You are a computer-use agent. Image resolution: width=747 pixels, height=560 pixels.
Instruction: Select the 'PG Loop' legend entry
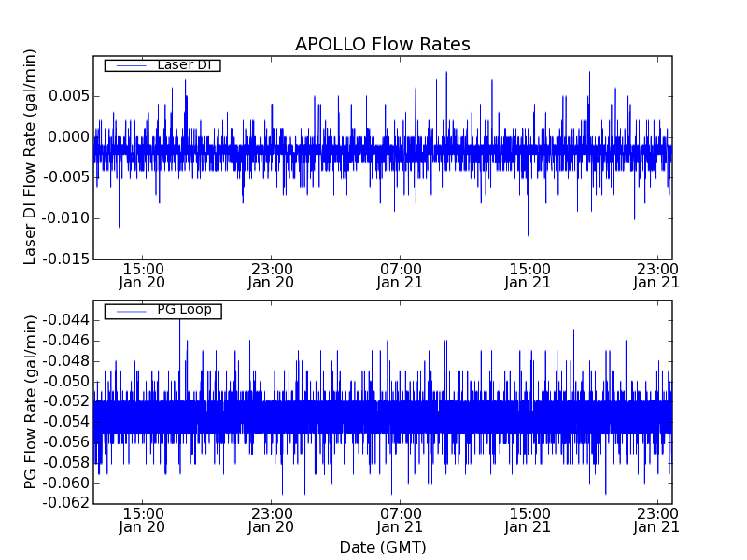pyautogui.click(x=162, y=312)
